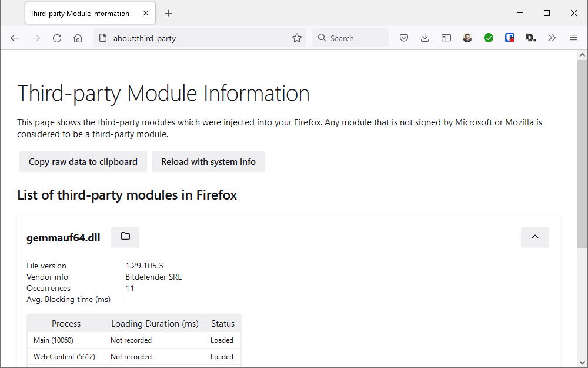The width and height of the screenshot is (588, 368).
Task: Click Reload with system info button
Action: (208, 161)
